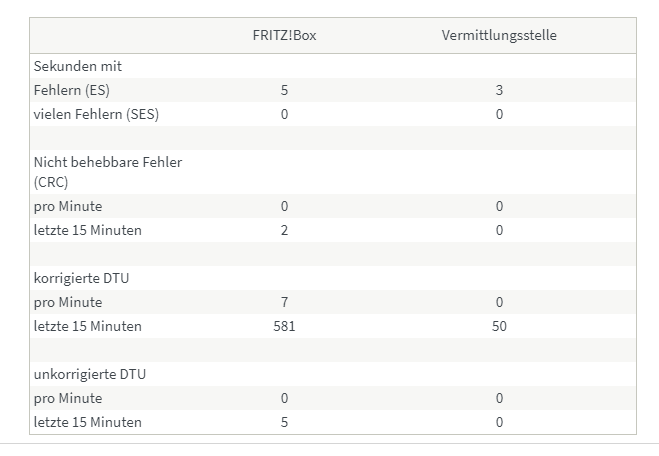Click the Fehlern (ES) row label
Viewport: 659px width, 456px height.
click(x=71, y=90)
